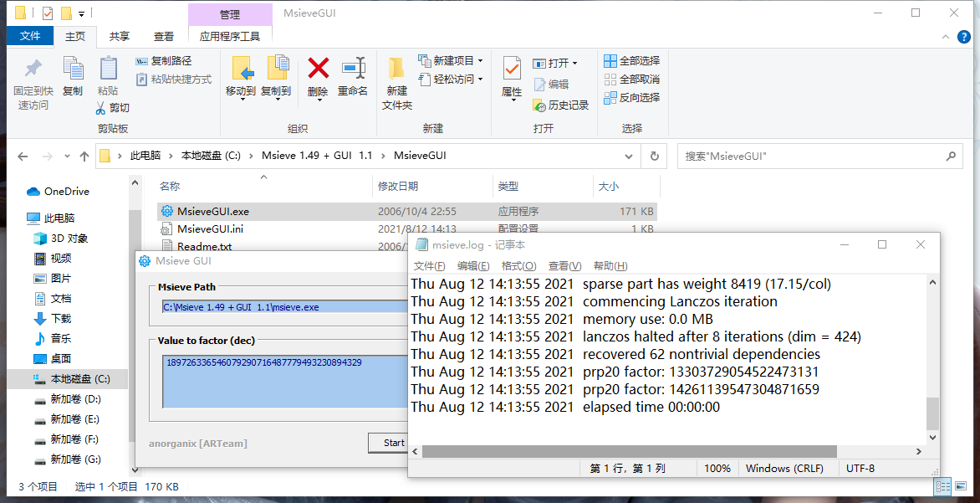The image size is (980, 503).
Task: Switch to the View (查看) ribbon tab
Action: click(164, 36)
